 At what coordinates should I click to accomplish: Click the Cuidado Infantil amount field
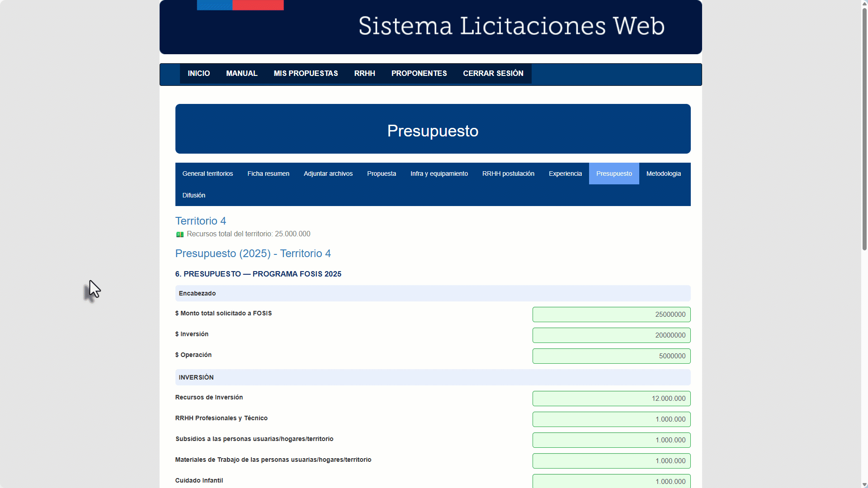point(611,481)
